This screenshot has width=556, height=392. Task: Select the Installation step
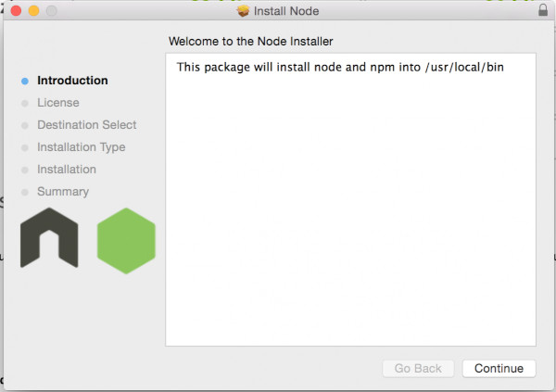67,170
